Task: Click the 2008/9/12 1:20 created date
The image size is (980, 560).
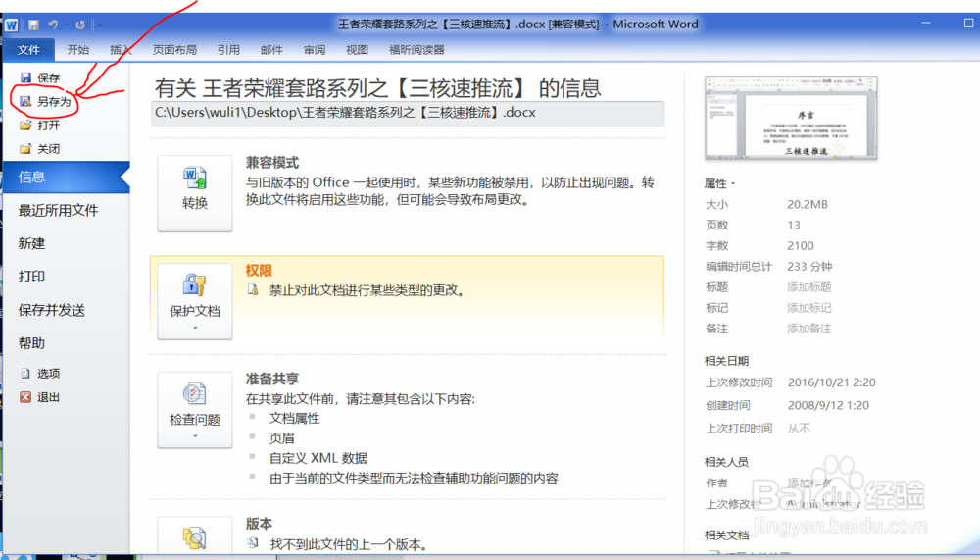Action: pos(829,405)
